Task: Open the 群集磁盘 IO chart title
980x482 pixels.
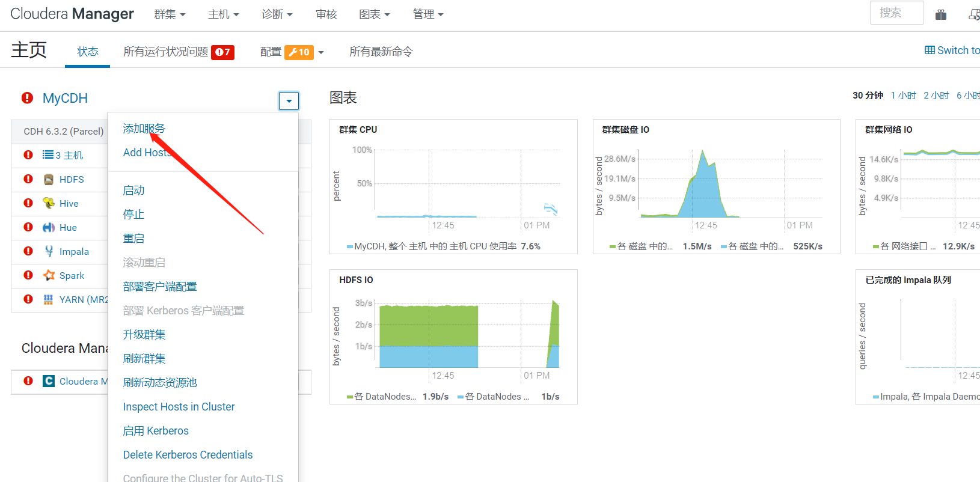Action: 626,130
